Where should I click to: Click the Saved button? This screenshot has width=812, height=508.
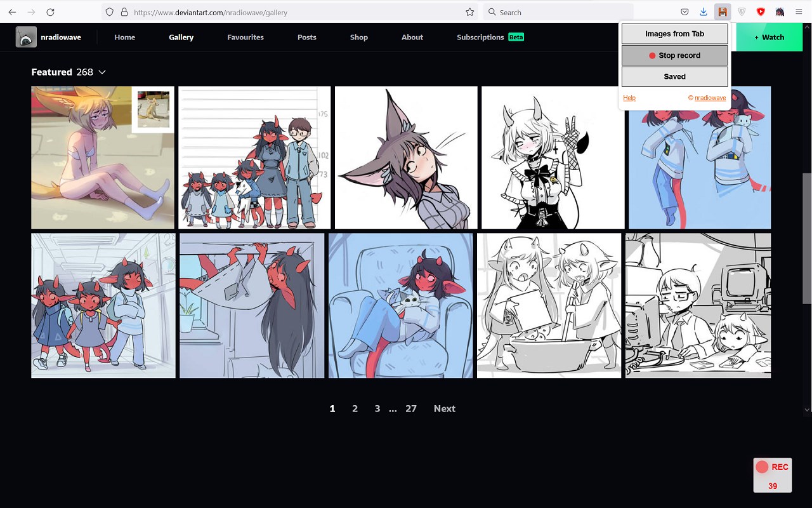point(674,76)
